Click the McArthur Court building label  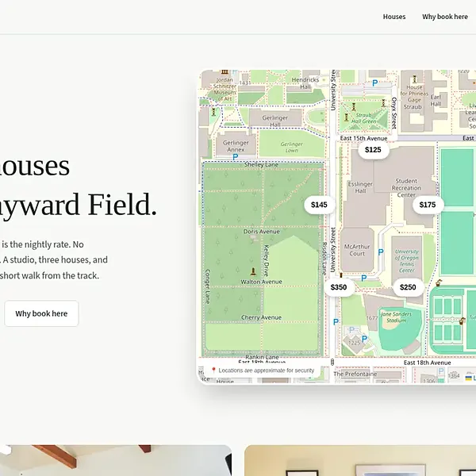[x=357, y=250]
